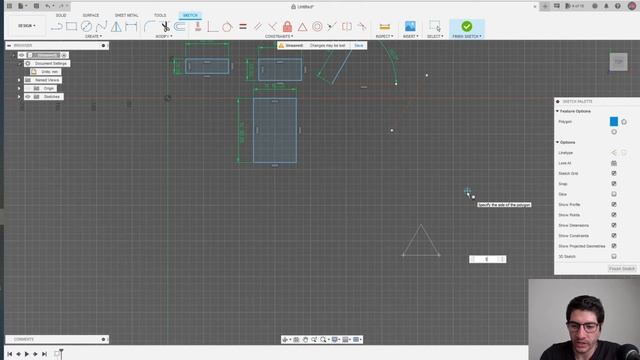Apply the Fix/Unfix lock constraint
The width and height of the screenshot is (640, 360).
click(287, 27)
